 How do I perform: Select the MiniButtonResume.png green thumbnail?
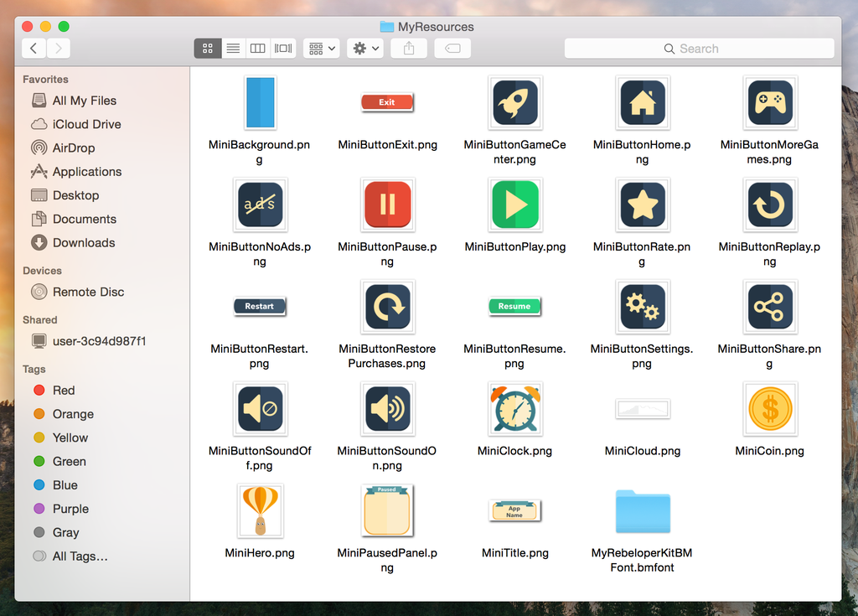point(514,306)
